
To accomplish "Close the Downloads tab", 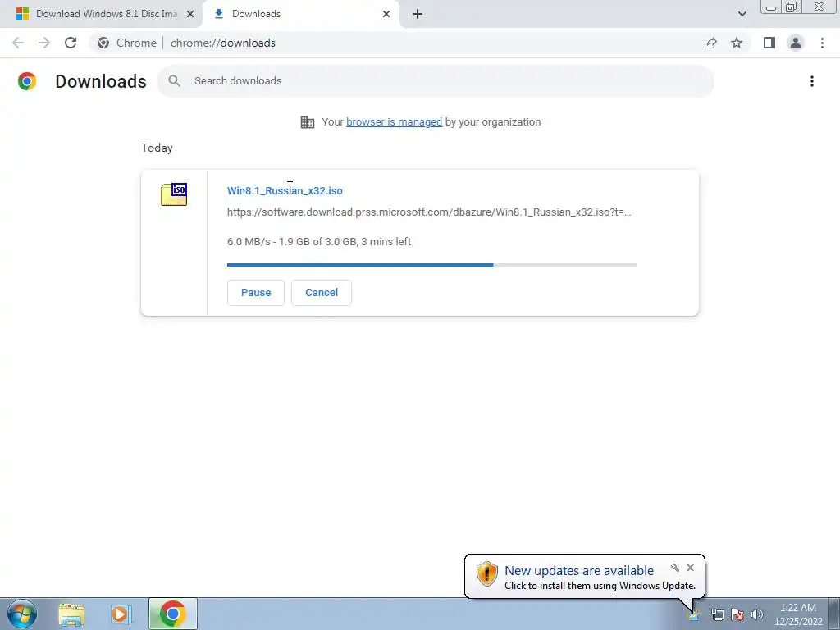I will [386, 14].
